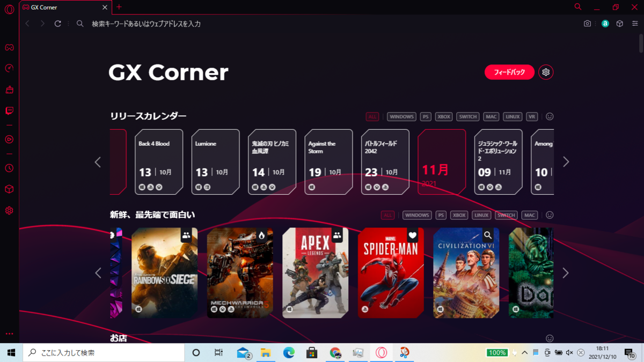Toggle PS filter in fresh games section
Viewport: 644px width, 362px height.
[441, 215]
